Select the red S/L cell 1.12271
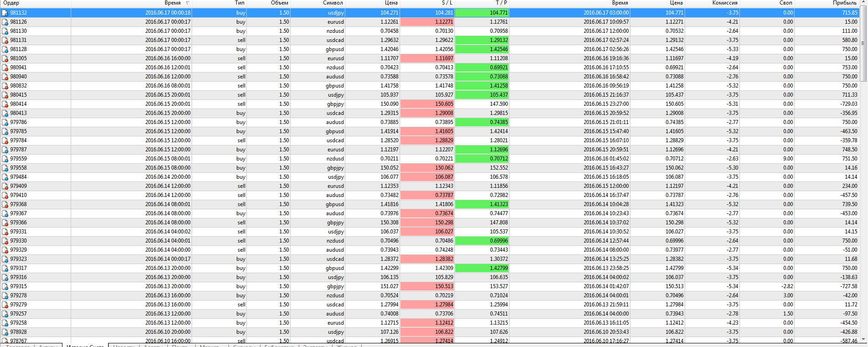Viewport: 868px width, 347px height. (x=427, y=22)
